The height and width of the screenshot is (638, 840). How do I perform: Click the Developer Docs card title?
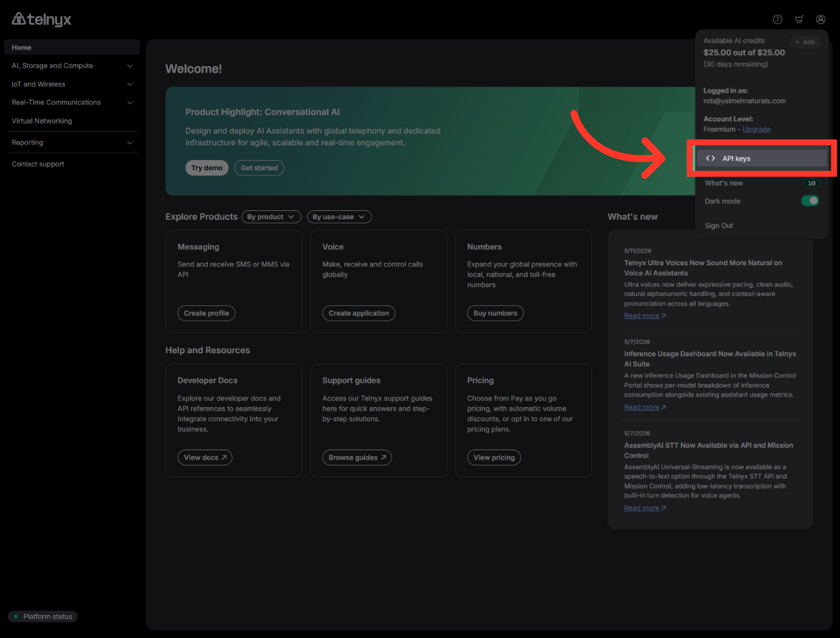[207, 380]
